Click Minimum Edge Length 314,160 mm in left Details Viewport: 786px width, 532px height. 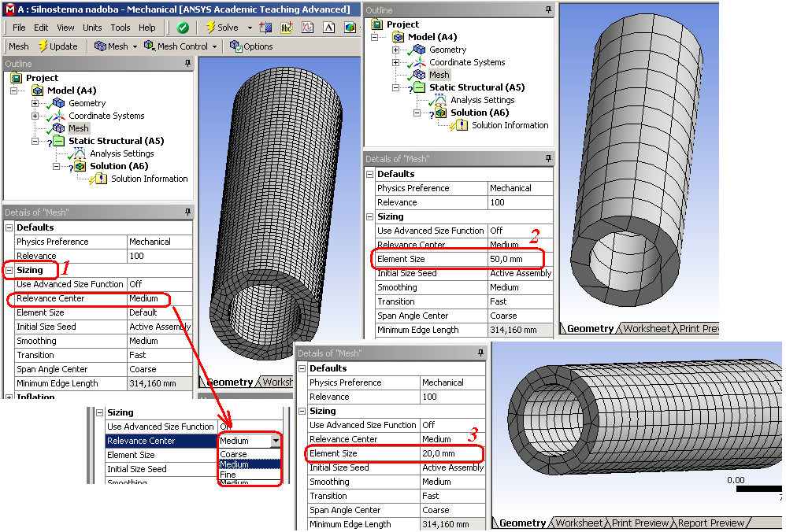tap(159, 384)
